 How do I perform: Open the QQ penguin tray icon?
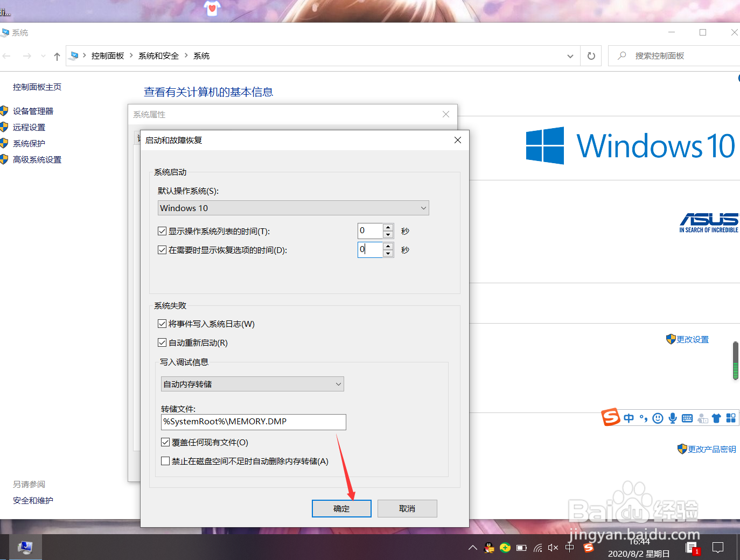tap(489, 548)
